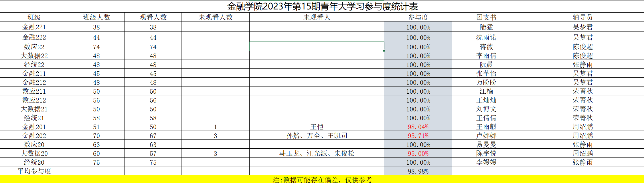The height and width of the screenshot is (183, 644).
Task: Click the green-outlined active cell in 数应22 row
Action: pyautogui.click(x=317, y=47)
